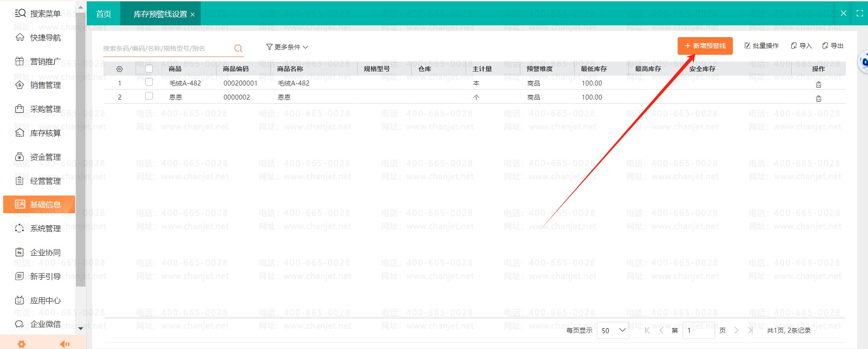The image size is (868, 349).
Task: Check the row for 恩恩
Action: (149, 96)
